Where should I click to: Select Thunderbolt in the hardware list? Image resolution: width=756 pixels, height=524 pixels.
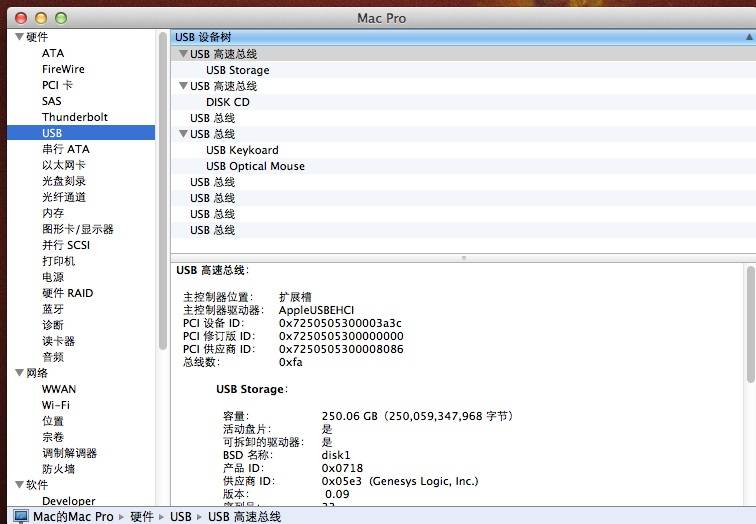(x=74, y=117)
